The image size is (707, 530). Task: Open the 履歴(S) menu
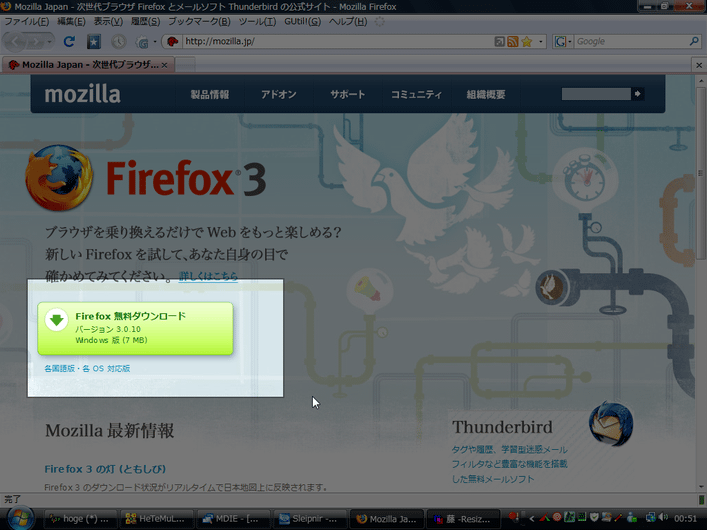point(145,21)
